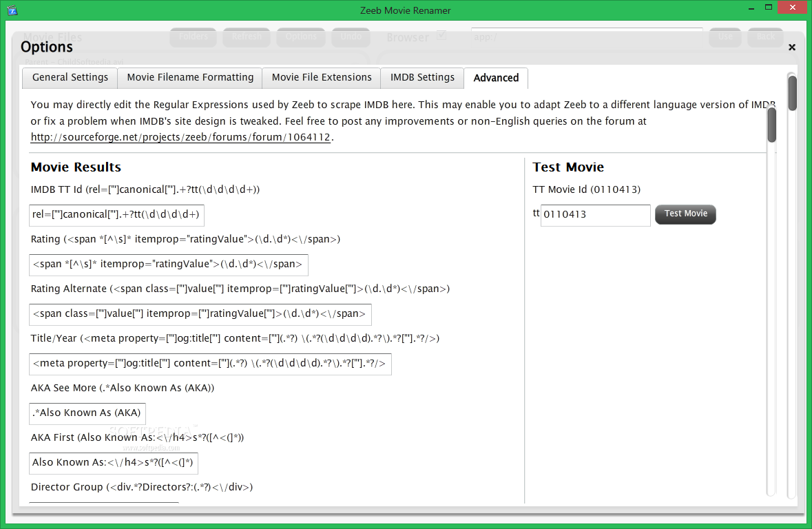Click the dimmed Undo button behind dialog
Viewport: 812px width, 529px height.
[x=351, y=37]
